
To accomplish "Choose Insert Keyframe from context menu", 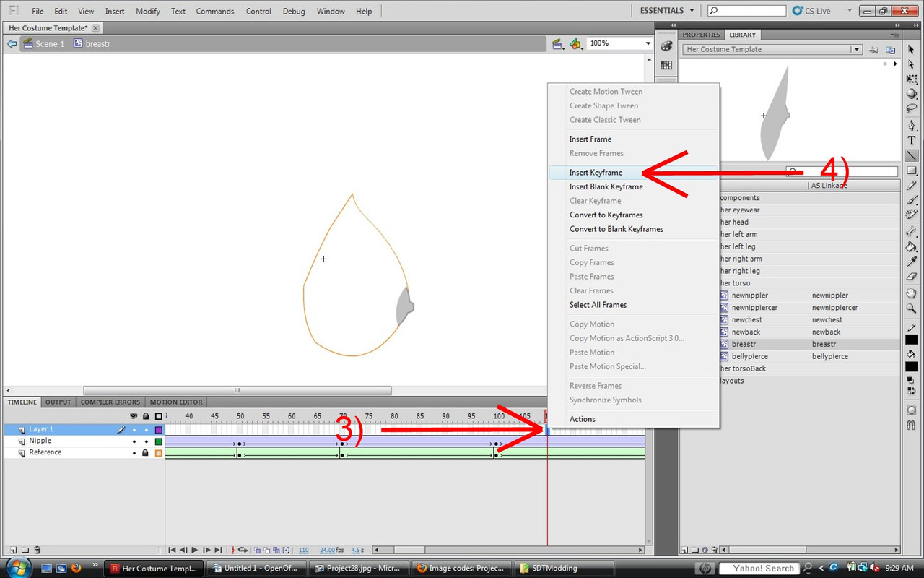I will pos(596,173).
